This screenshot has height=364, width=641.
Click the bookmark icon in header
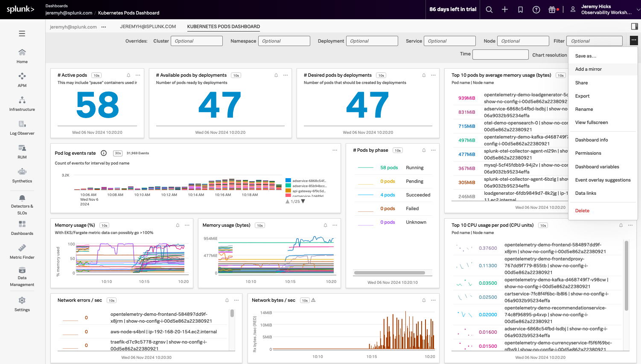[520, 9]
